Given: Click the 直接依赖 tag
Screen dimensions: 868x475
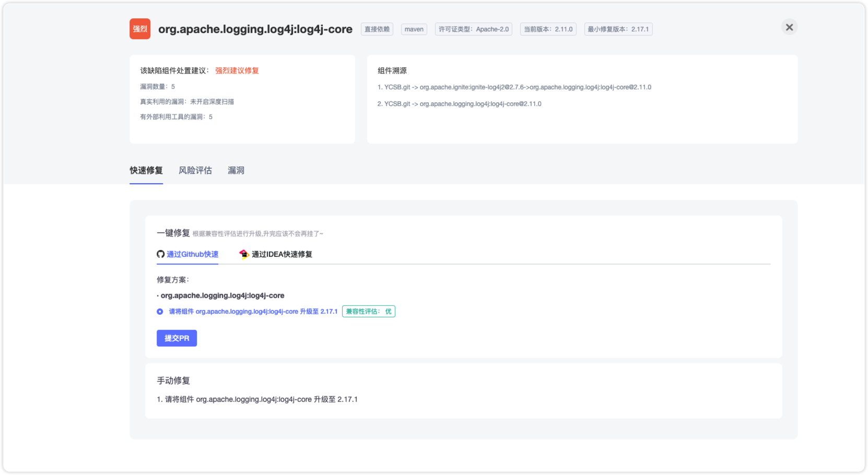Looking at the screenshot, I should point(377,29).
